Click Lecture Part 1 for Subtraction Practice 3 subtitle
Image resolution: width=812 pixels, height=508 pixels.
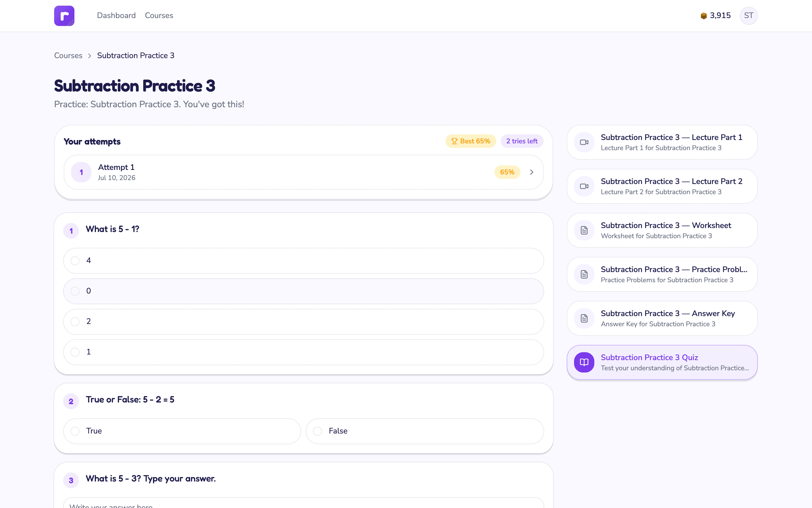point(661,148)
